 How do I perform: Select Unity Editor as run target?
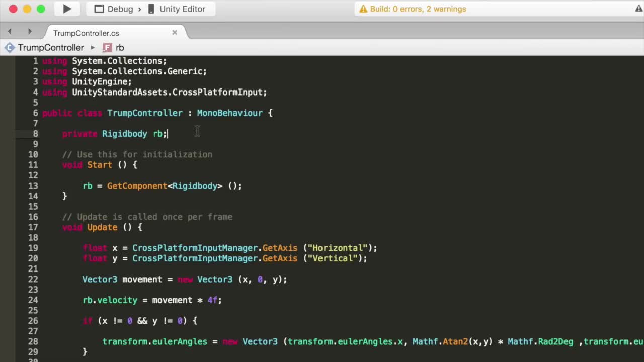tap(176, 9)
